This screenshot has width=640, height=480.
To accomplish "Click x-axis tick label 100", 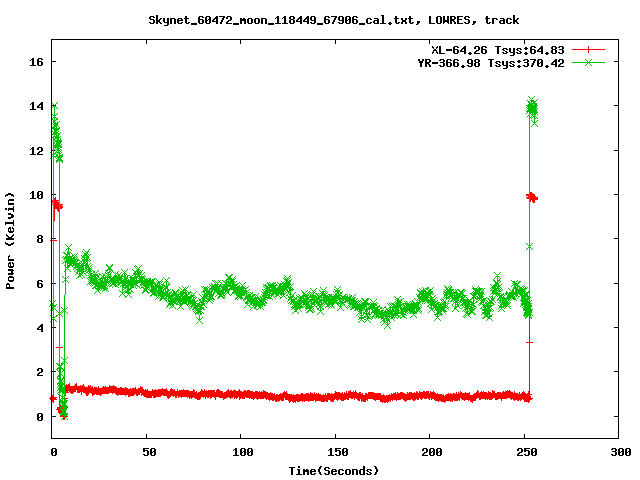I will click(243, 452).
